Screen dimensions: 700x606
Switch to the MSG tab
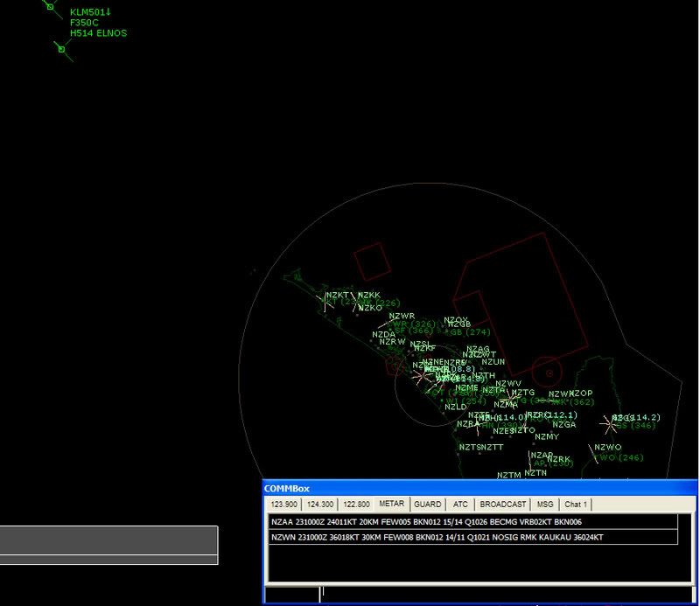545,505
